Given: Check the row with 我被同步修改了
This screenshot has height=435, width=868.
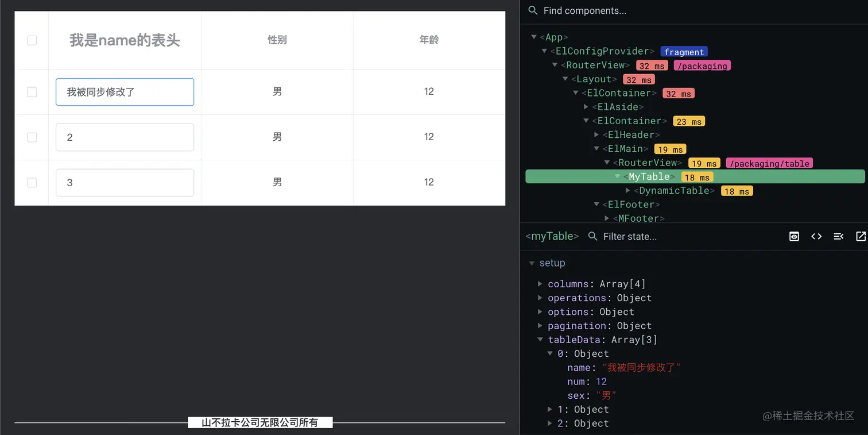Looking at the screenshot, I should [x=32, y=92].
